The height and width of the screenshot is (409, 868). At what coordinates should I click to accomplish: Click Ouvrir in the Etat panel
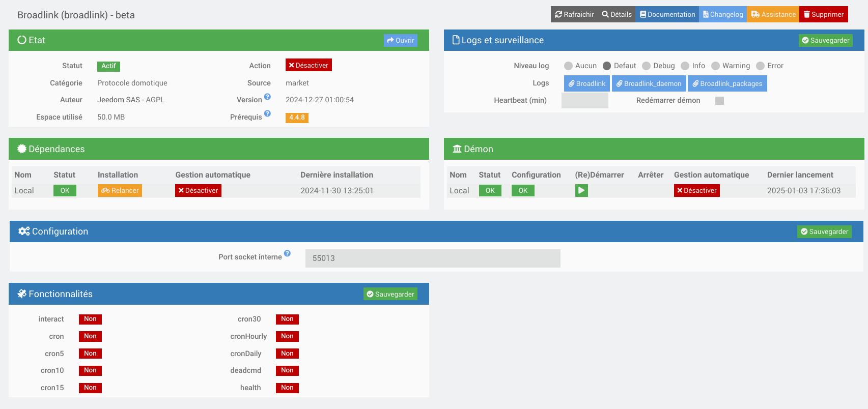point(401,40)
